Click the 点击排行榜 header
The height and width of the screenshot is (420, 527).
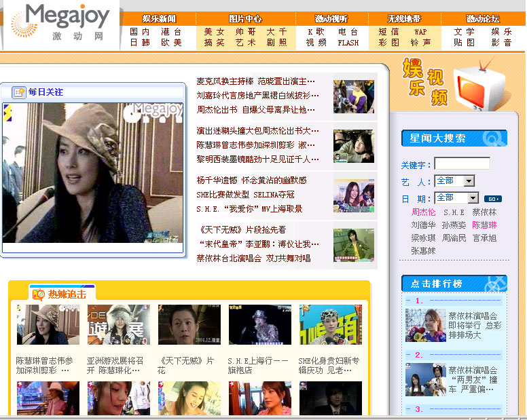point(454,284)
